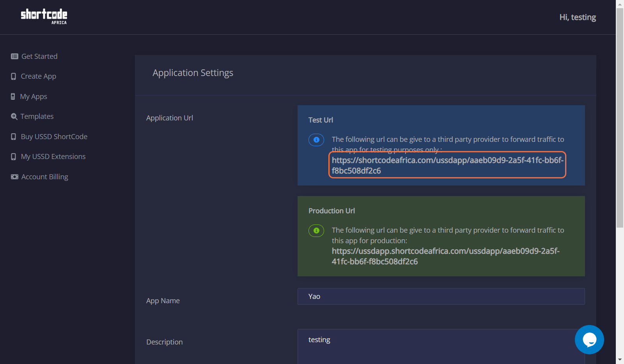Click the My Apps phone icon
The image size is (624, 364).
click(x=13, y=97)
